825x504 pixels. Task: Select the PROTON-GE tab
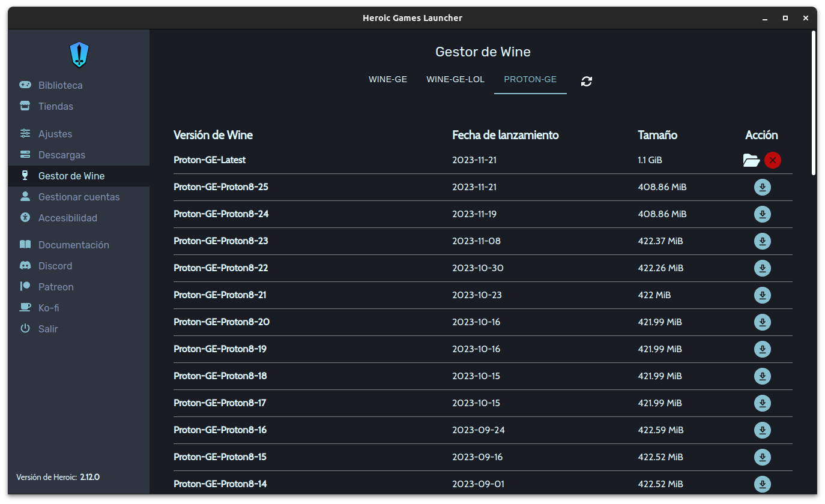coord(530,79)
